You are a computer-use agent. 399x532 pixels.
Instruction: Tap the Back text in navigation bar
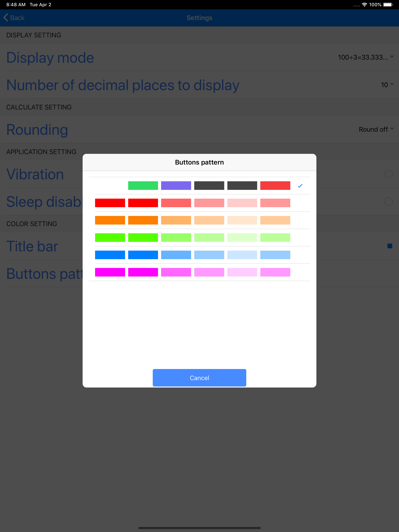click(x=17, y=18)
